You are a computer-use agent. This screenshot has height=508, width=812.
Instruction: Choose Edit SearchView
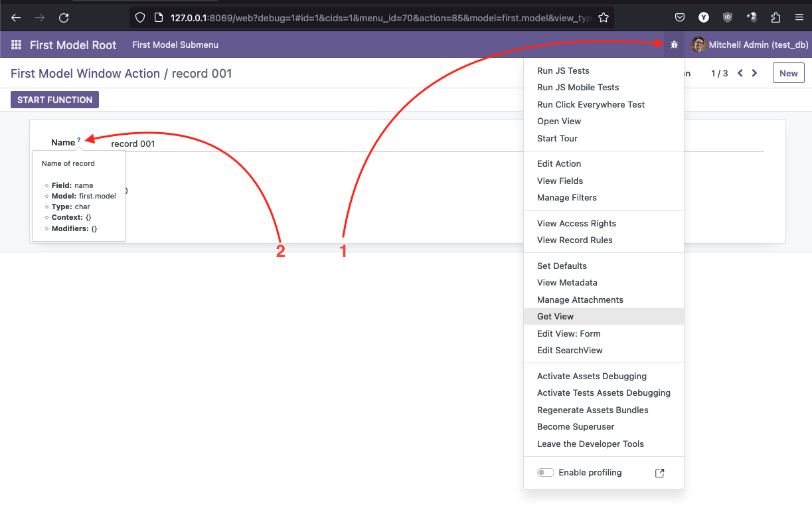570,350
